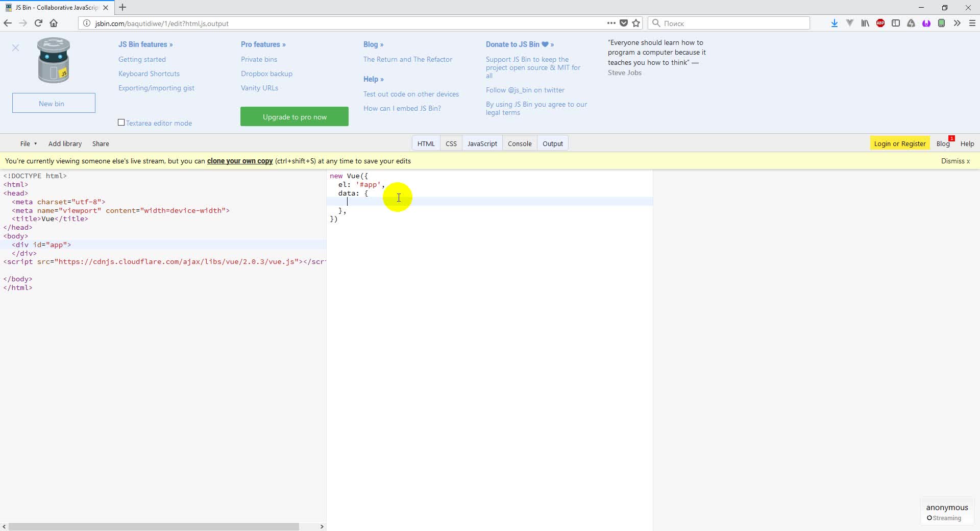
Task: Place cursor on the div id="app" line
Action: (x=163, y=245)
